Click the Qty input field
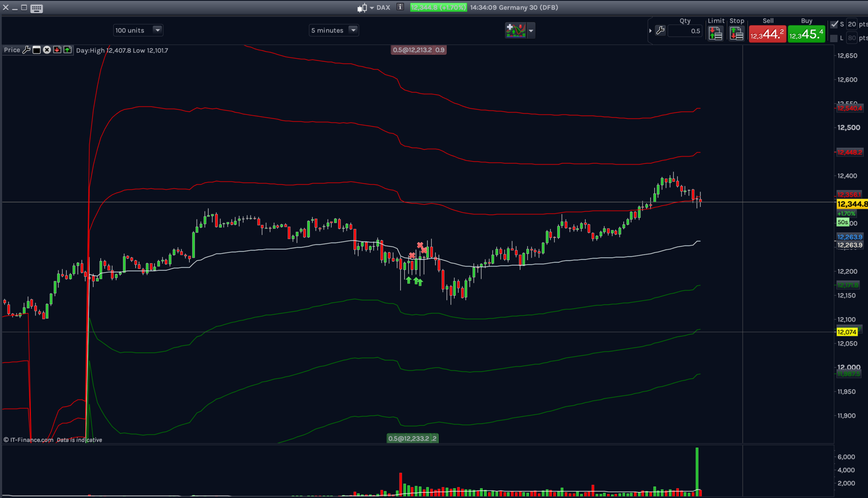 pos(685,31)
